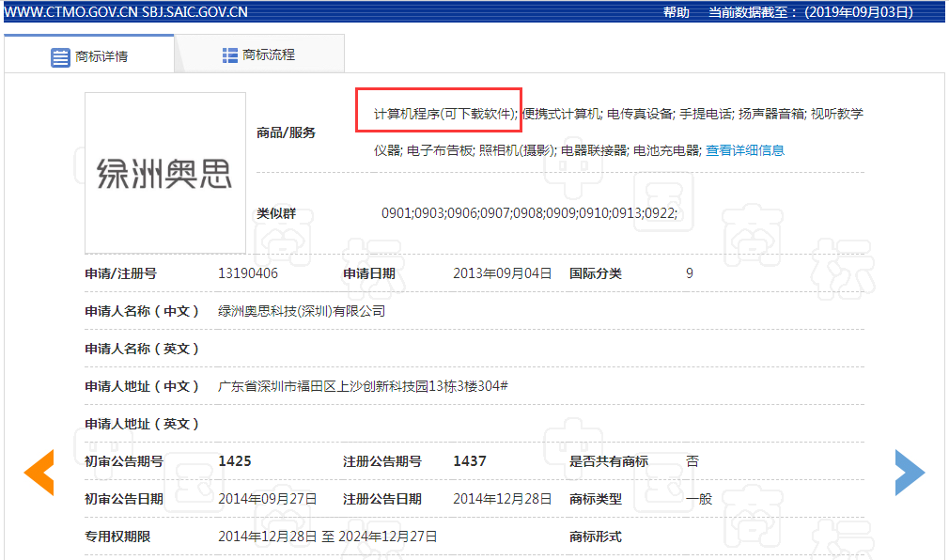
Task: Click registration announcement issue 1437
Action: click(x=470, y=461)
